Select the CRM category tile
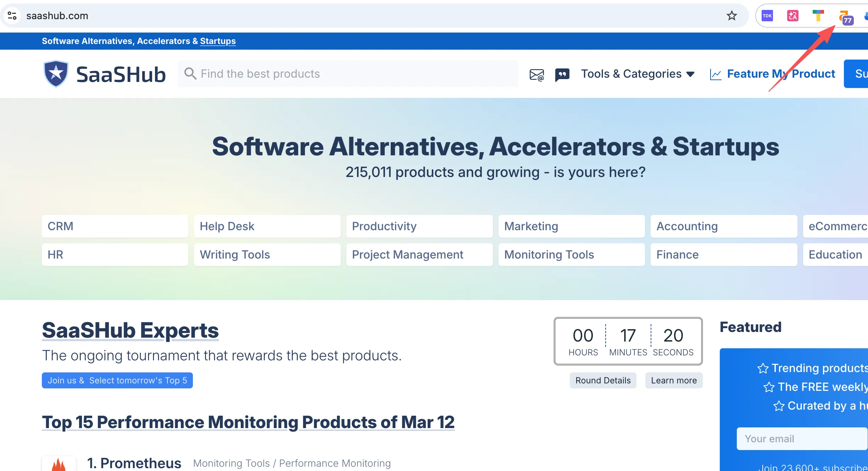The width and height of the screenshot is (868, 471). point(115,226)
